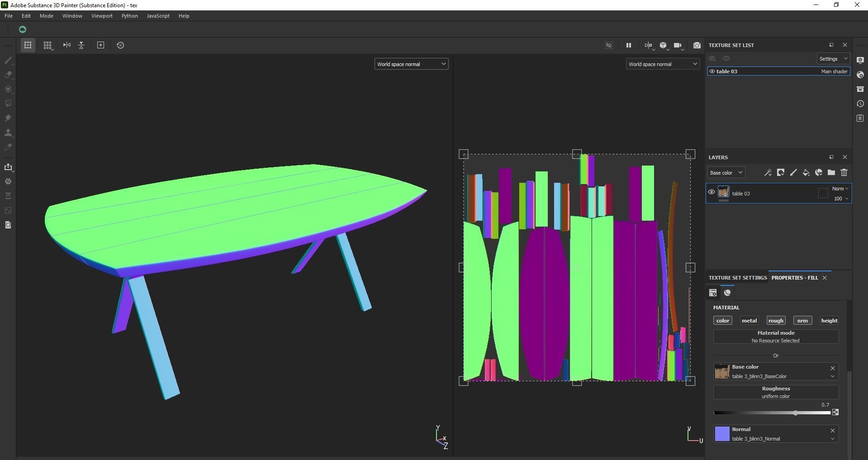The width and height of the screenshot is (868, 460).
Task: Open the History dock icon
Action: point(860,104)
